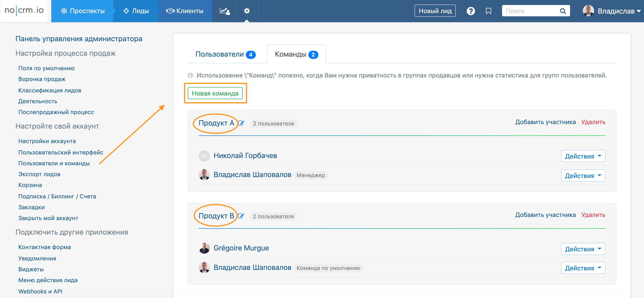Open Действия dropdown for Владислав in Продукт B
The height and width of the screenshot is (298, 644).
click(583, 268)
